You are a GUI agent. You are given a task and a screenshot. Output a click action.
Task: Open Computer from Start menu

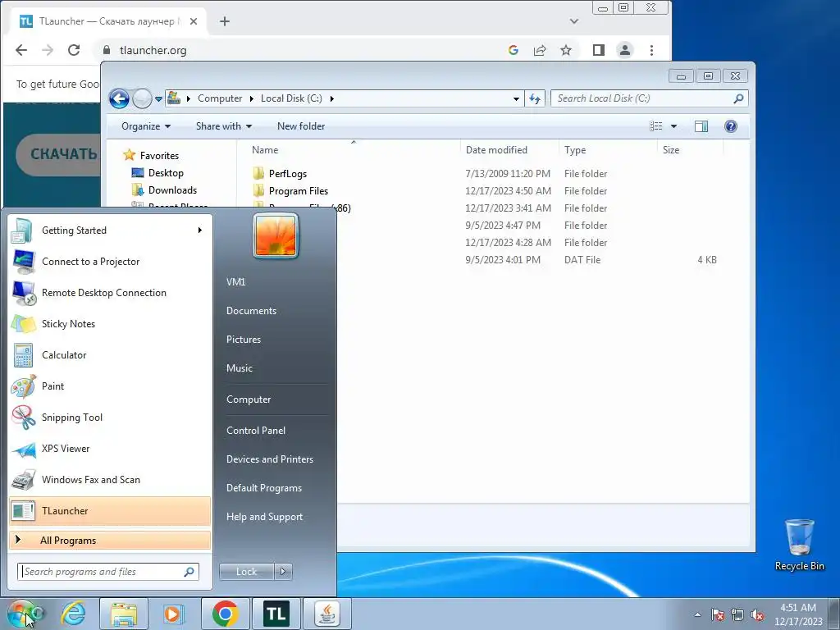[x=248, y=399]
